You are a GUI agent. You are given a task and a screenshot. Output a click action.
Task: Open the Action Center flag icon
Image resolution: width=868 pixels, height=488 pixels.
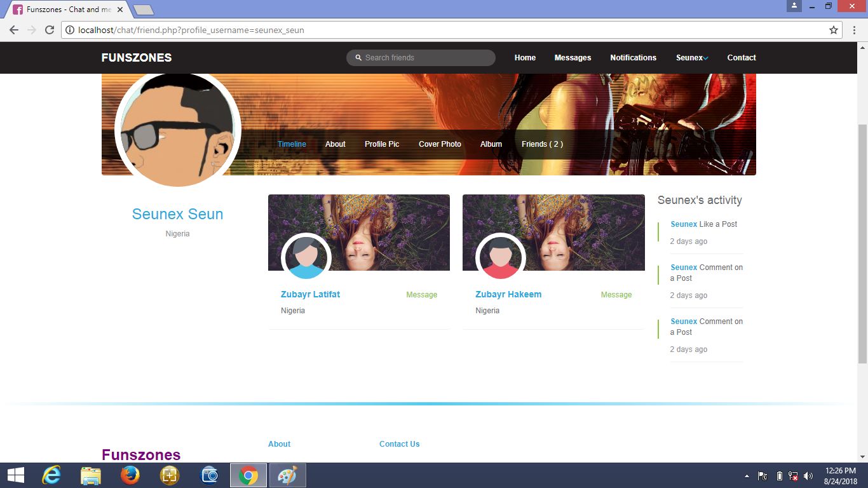tap(763, 476)
